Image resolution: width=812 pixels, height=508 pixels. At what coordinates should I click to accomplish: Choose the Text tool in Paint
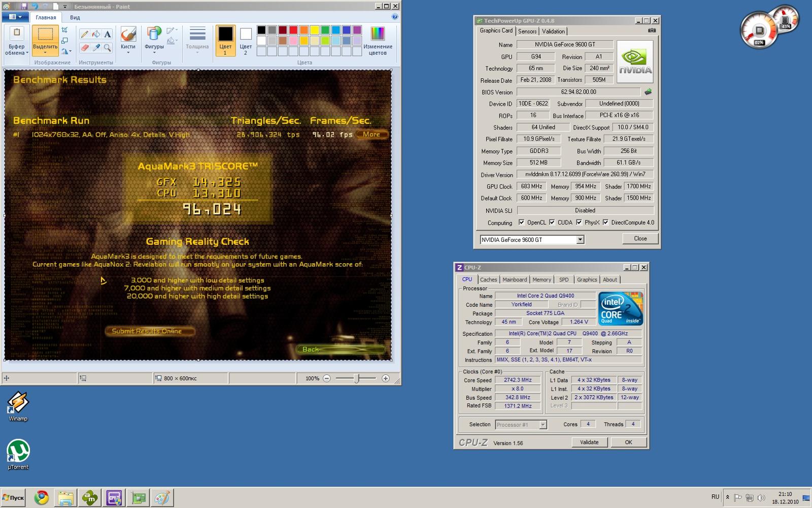click(x=108, y=35)
